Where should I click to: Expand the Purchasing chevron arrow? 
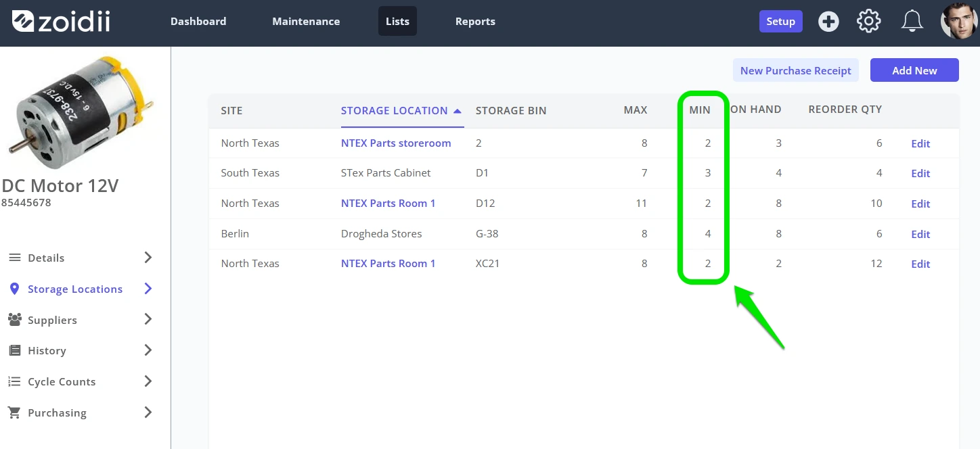tap(148, 412)
